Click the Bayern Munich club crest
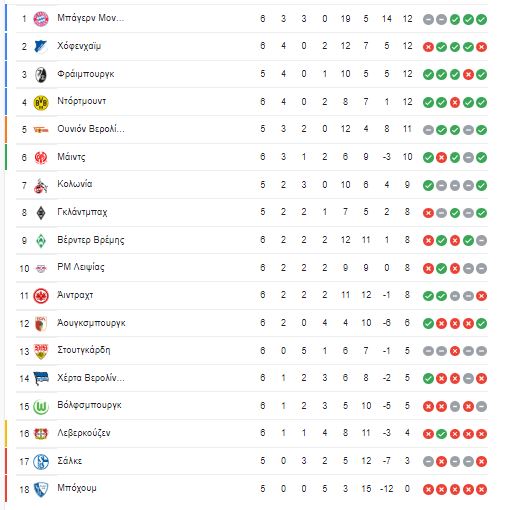The width and height of the screenshot is (506, 510). coord(41,19)
